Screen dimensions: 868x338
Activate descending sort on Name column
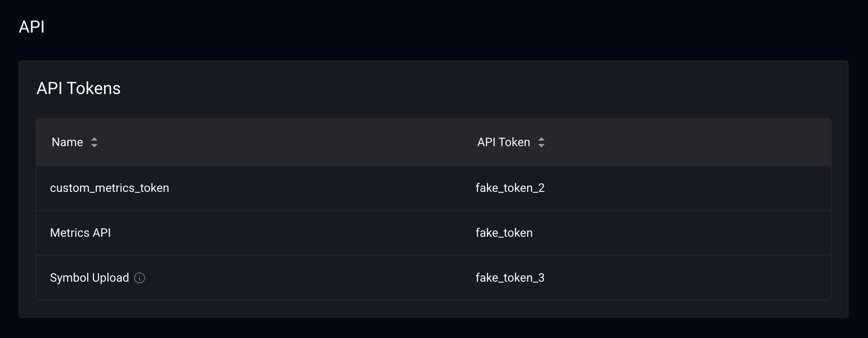coord(95,145)
